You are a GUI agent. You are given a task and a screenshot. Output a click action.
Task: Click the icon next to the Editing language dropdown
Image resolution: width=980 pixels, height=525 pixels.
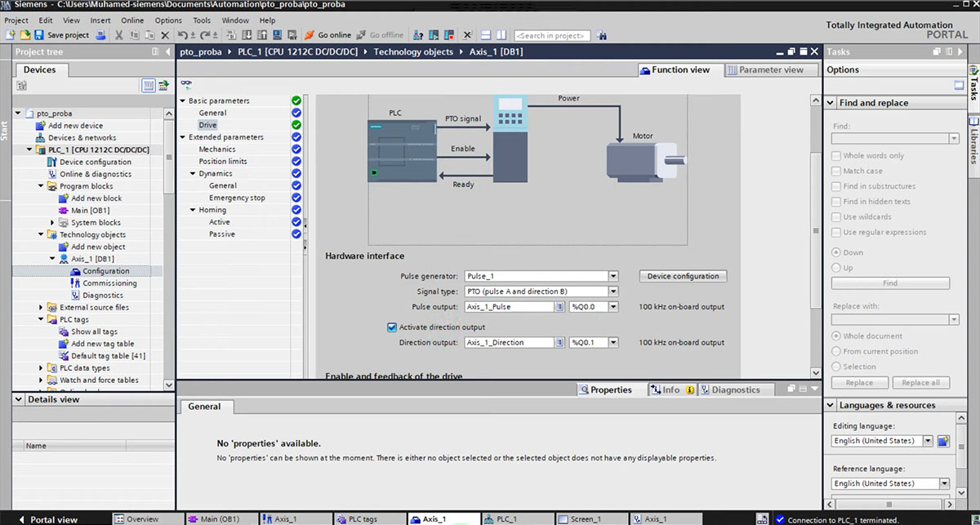click(x=943, y=441)
